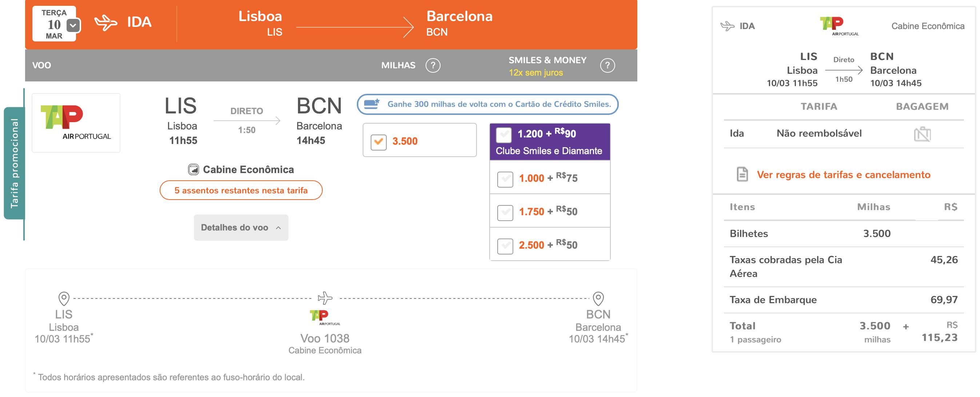Open the date dropdown for Terça 10 Mar

(73, 25)
